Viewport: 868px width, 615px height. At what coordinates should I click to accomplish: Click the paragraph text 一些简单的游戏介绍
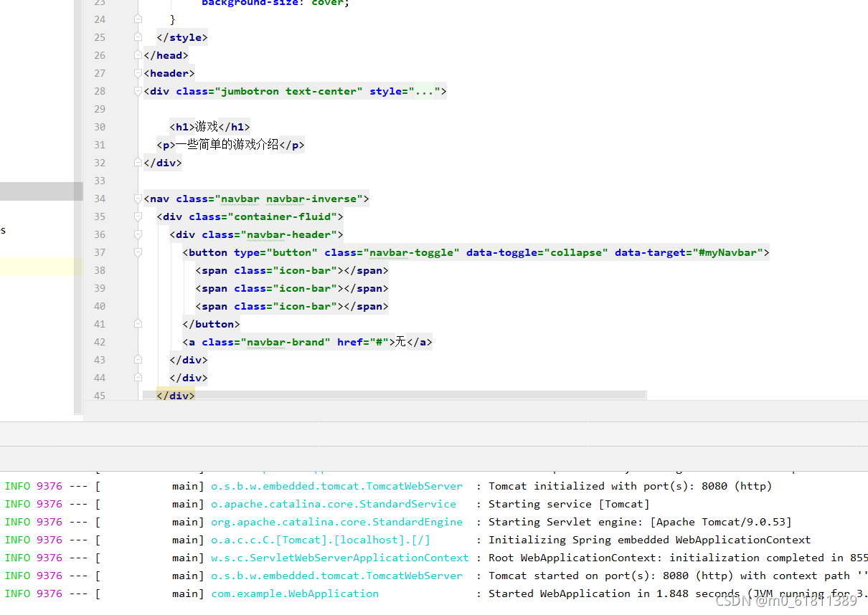click(227, 145)
